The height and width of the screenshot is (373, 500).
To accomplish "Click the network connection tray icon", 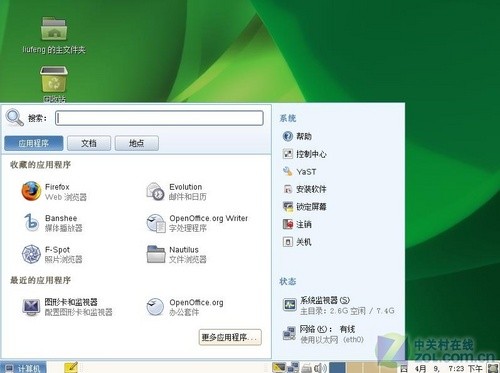I will click(293, 367).
